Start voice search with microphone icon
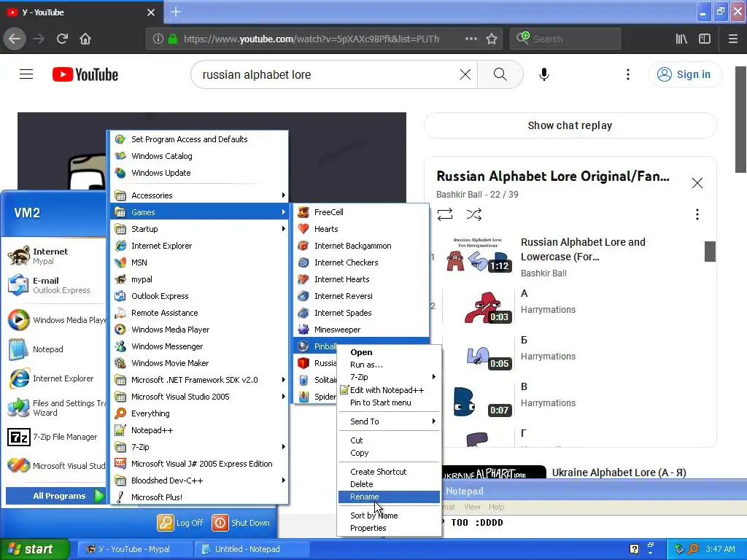 544,74
